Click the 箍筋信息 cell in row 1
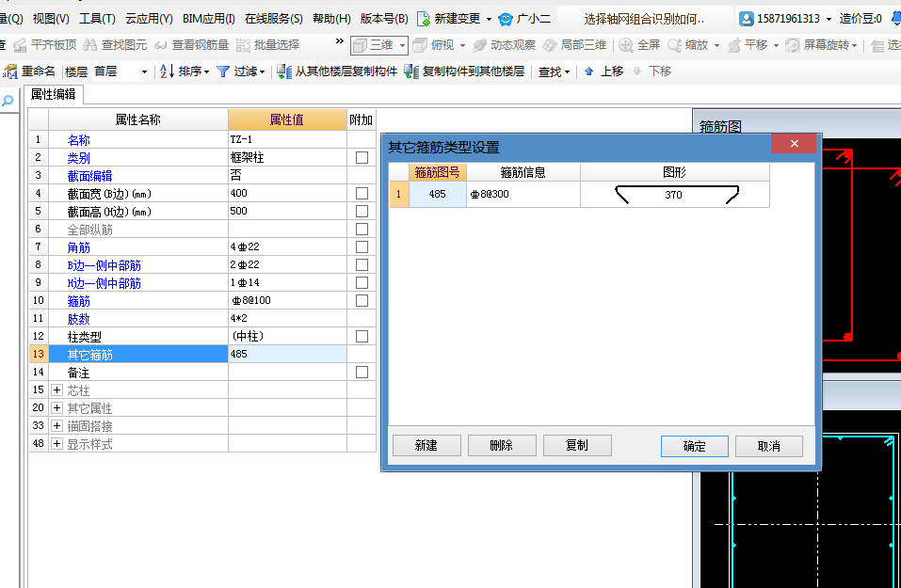Screen dimensions: 901x588 tap(523, 194)
